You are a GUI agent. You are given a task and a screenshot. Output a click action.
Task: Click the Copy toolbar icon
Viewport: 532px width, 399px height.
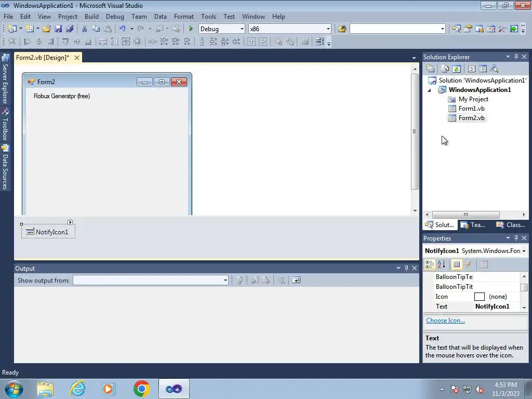click(x=96, y=29)
